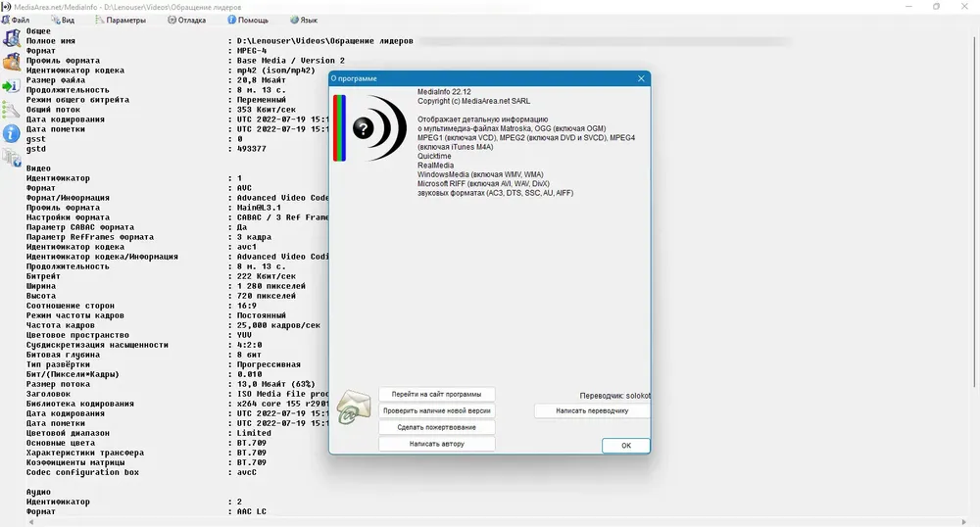Click Написать автору button

pyautogui.click(x=437, y=444)
